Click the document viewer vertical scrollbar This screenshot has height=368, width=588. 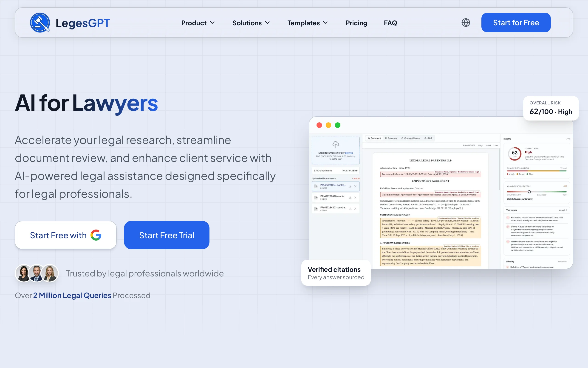tap(499, 169)
